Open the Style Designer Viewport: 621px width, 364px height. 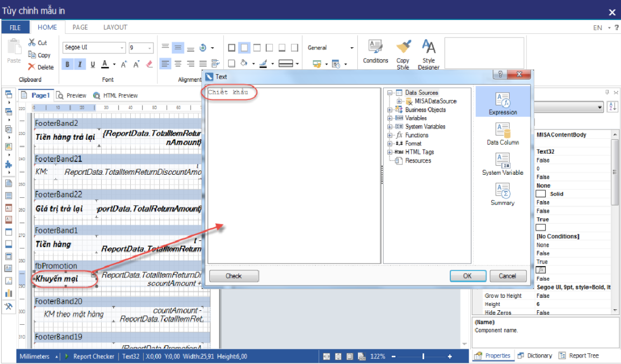[428, 55]
